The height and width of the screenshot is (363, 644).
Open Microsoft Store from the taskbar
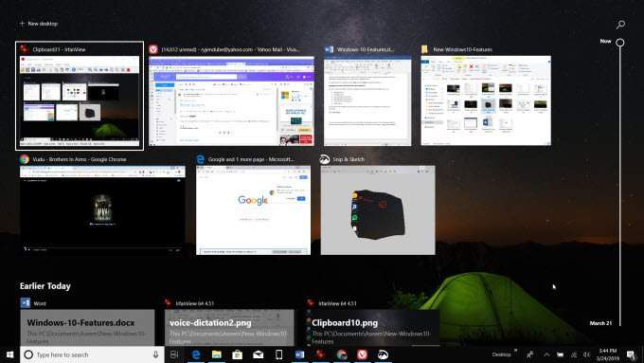(237, 354)
